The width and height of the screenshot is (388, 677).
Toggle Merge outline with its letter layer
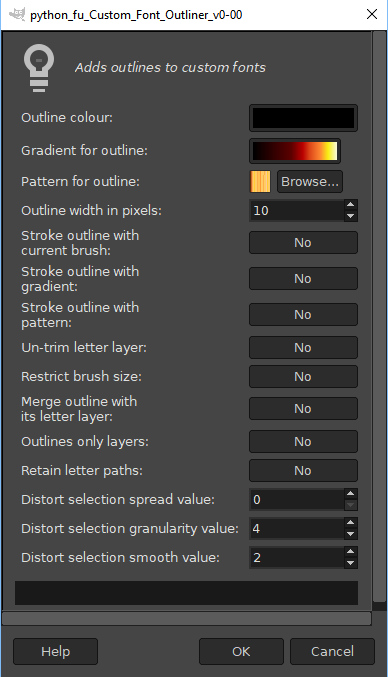(303, 408)
